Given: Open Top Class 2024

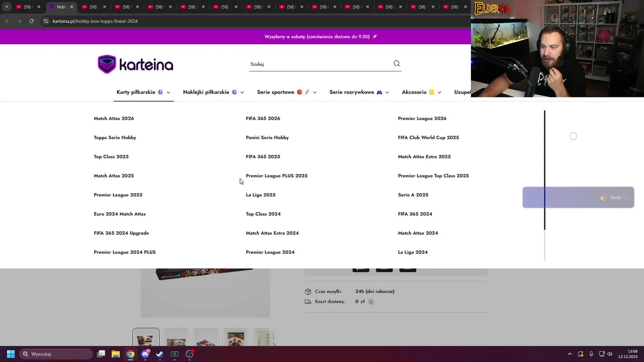Looking at the screenshot, I should 263,214.
